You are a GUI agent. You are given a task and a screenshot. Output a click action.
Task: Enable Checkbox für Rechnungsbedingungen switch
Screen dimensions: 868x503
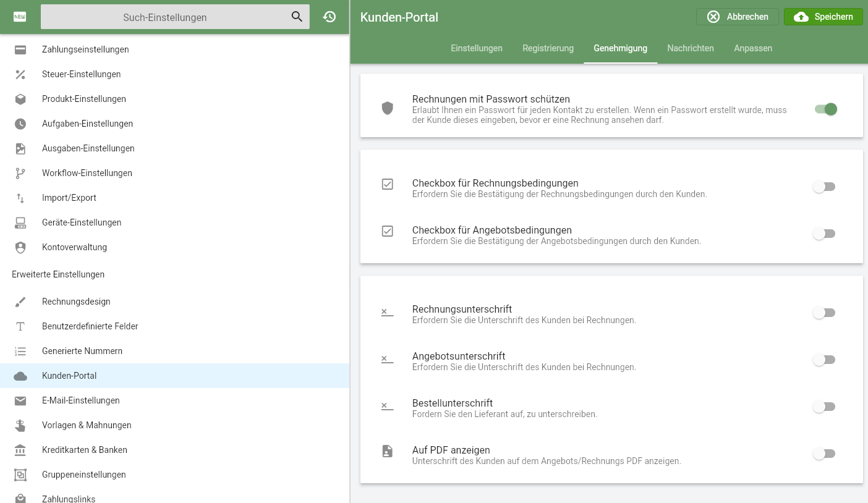coord(824,187)
